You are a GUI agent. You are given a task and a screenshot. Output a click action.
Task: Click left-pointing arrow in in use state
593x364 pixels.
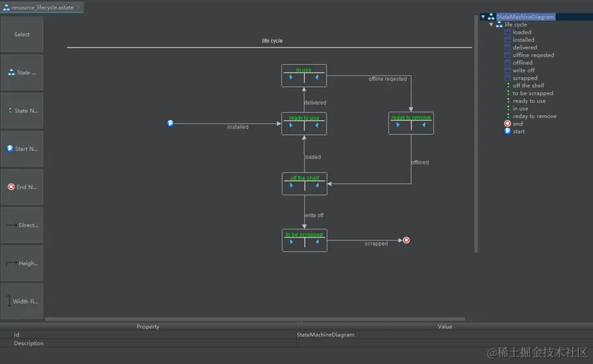(x=317, y=78)
